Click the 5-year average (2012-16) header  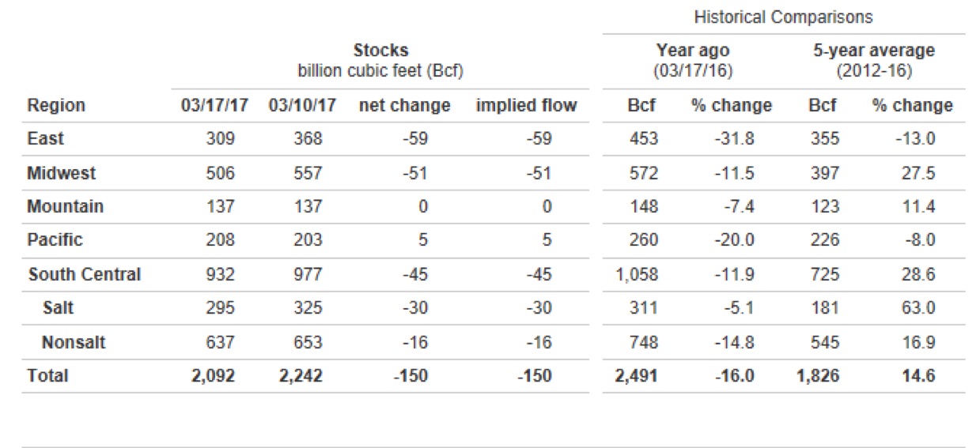(x=873, y=60)
